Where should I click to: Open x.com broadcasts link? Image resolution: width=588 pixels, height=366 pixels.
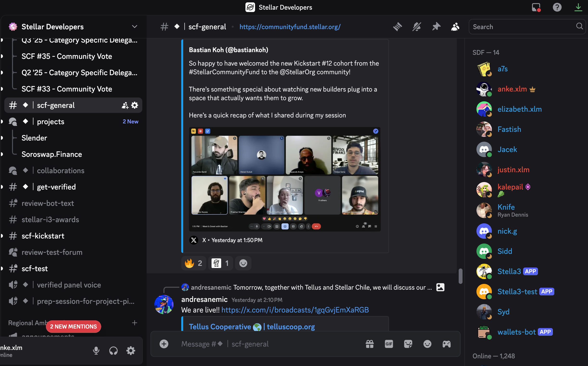[x=295, y=310]
